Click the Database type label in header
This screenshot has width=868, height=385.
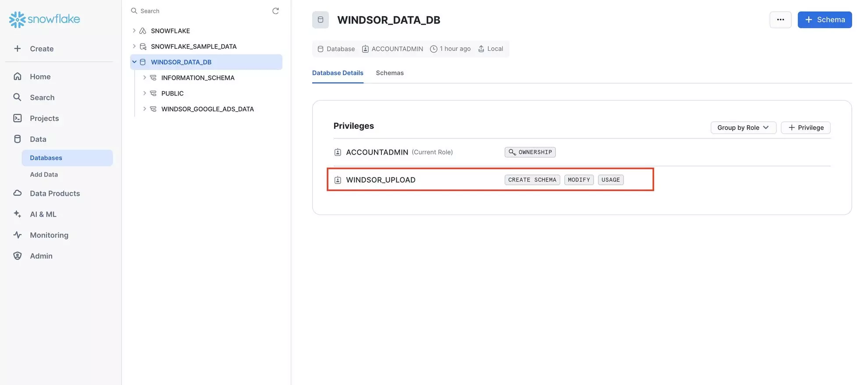(341, 49)
